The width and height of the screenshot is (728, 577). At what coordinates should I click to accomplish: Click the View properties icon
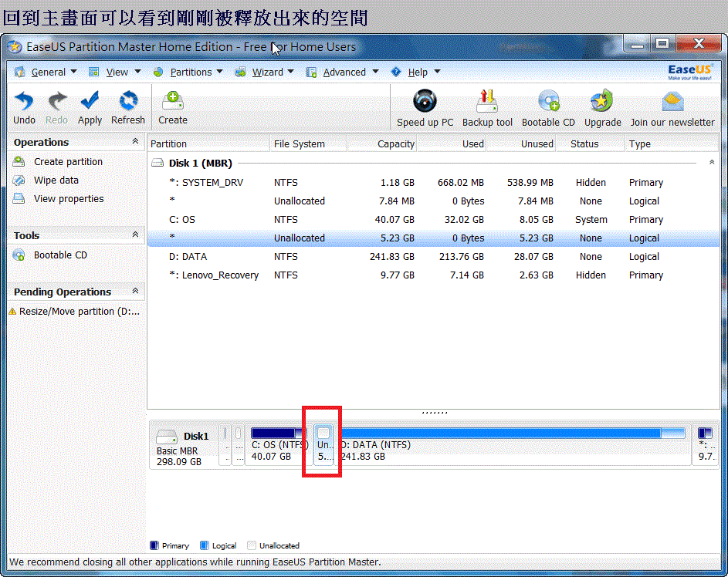[19, 198]
